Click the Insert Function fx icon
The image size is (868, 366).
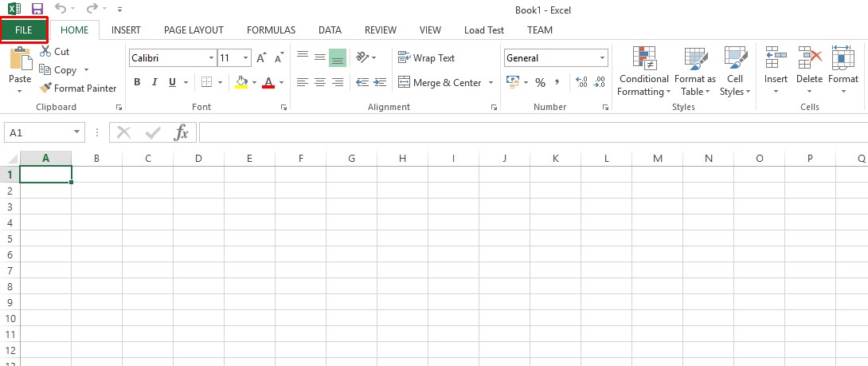pyautogui.click(x=181, y=132)
